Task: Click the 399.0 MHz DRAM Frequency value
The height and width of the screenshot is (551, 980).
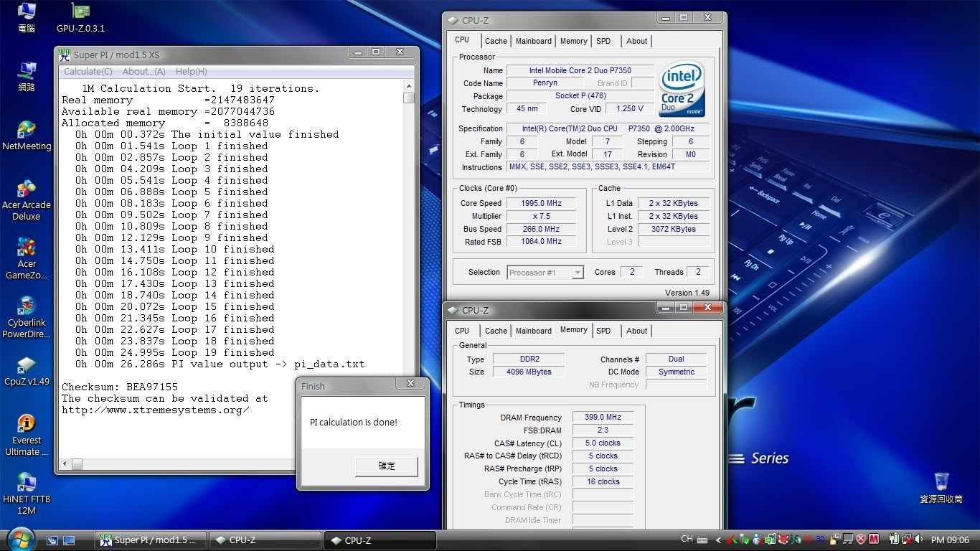Action: 603,417
